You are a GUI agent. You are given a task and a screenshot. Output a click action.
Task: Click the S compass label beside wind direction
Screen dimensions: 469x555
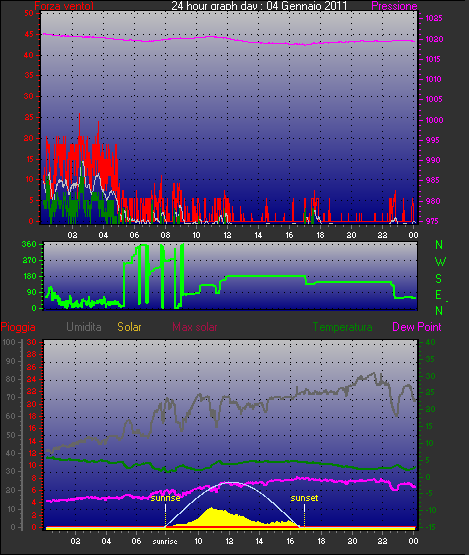tap(439, 279)
